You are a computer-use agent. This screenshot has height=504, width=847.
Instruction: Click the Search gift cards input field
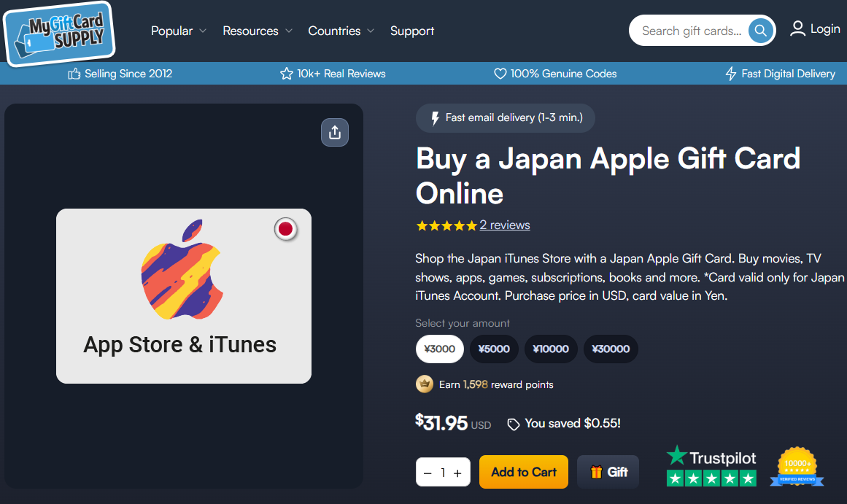[692, 31]
